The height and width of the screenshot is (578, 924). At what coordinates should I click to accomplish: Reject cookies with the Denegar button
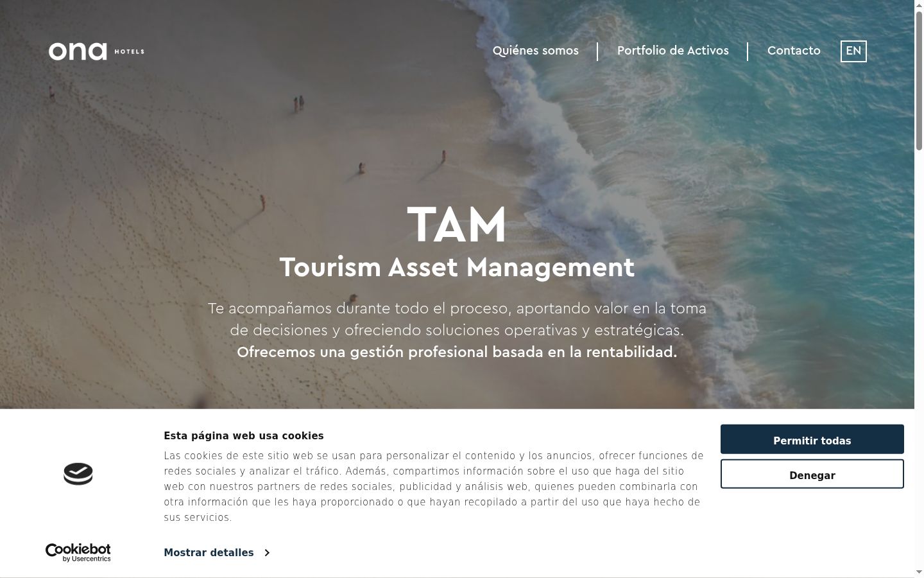coord(812,475)
